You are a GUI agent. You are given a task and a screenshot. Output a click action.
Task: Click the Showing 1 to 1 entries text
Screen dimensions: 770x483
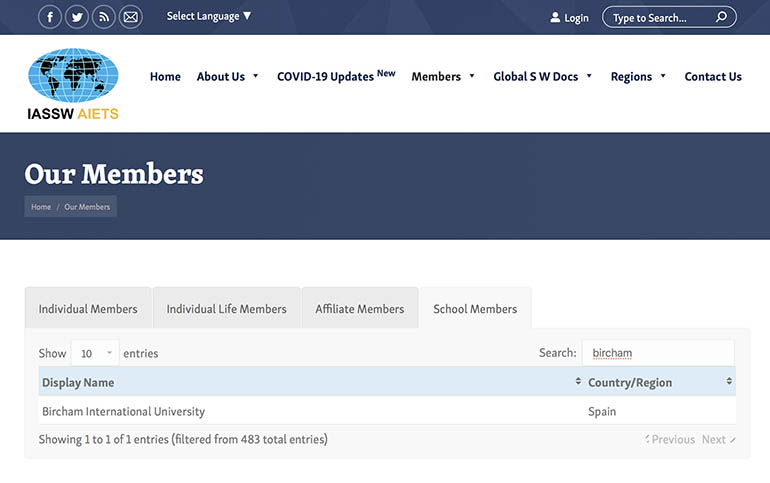[x=183, y=439]
